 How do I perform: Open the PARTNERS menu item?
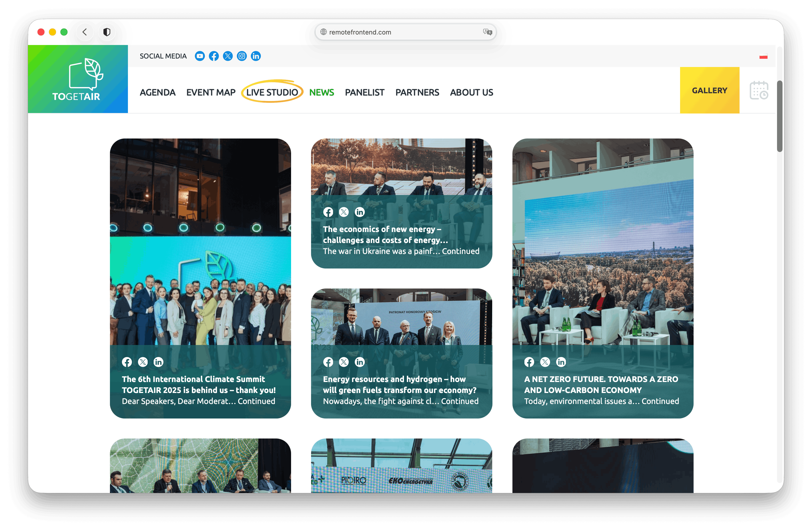point(417,92)
